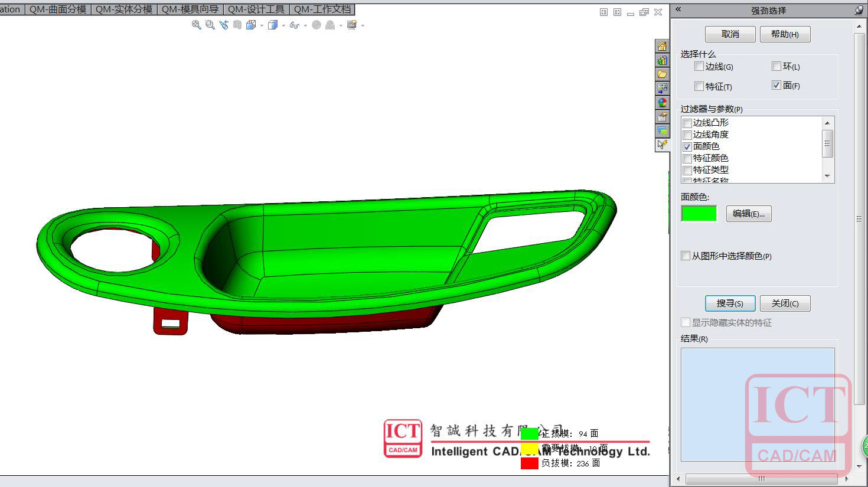
Task: Expand the View Orientation dropdown arrow
Action: (262, 25)
